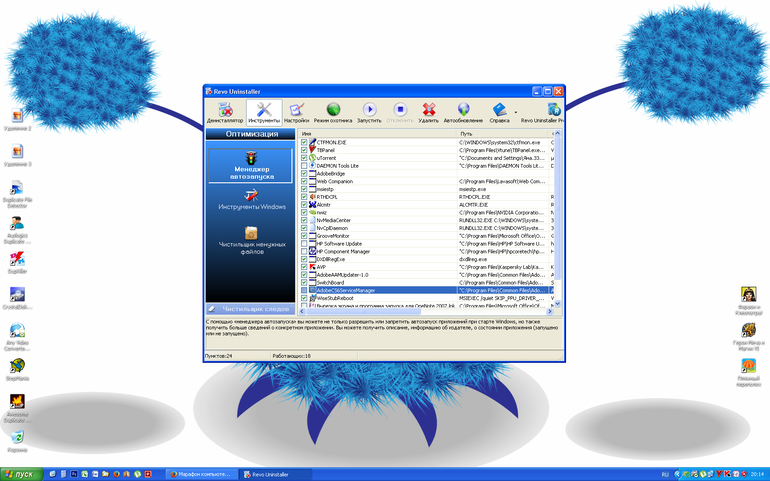Click the horizontal scrollbar left arrow
The height and width of the screenshot is (481, 770).
[302, 311]
